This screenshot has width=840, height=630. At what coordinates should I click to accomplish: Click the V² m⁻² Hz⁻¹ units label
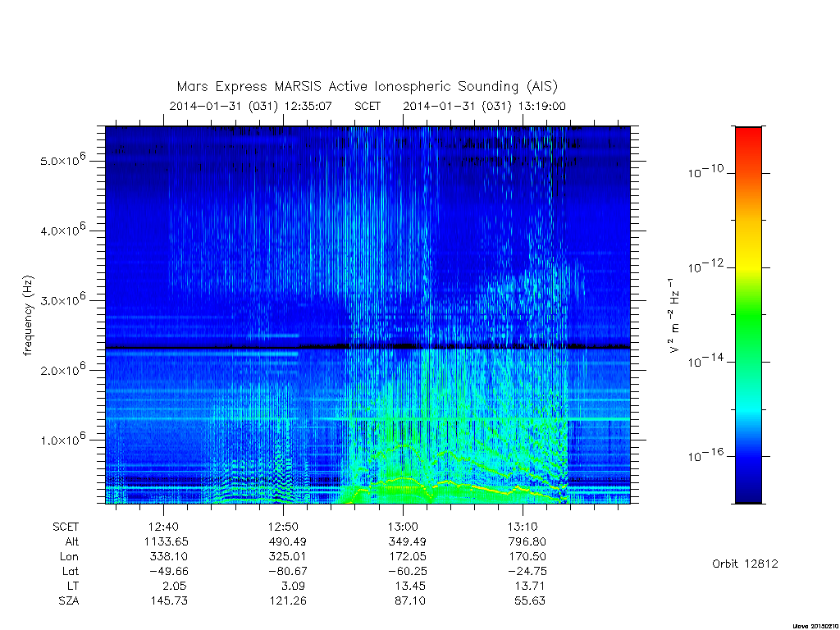pyautogui.click(x=674, y=315)
